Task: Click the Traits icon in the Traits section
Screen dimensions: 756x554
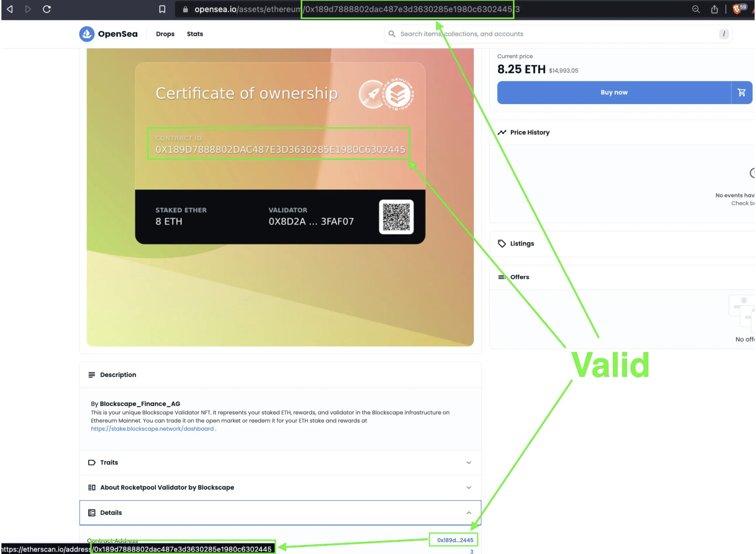Action: pyautogui.click(x=92, y=462)
